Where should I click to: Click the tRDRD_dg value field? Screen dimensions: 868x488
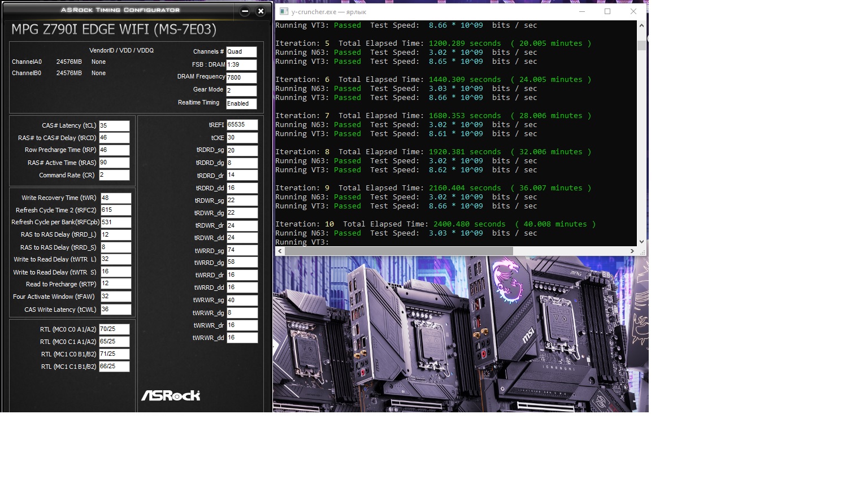pyautogui.click(x=242, y=163)
